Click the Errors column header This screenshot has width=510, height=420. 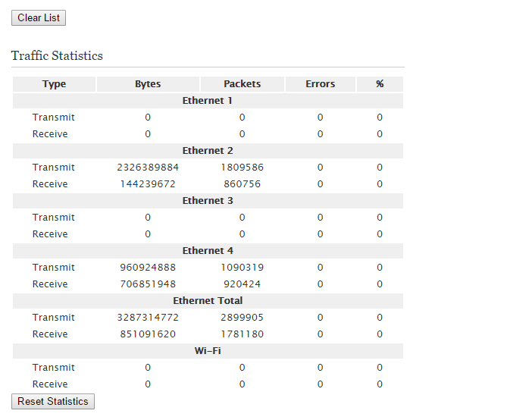320,84
